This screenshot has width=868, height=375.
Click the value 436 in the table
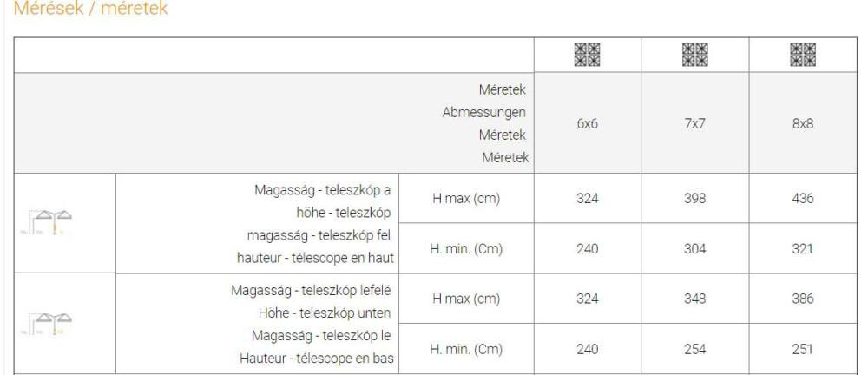[x=803, y=198]
